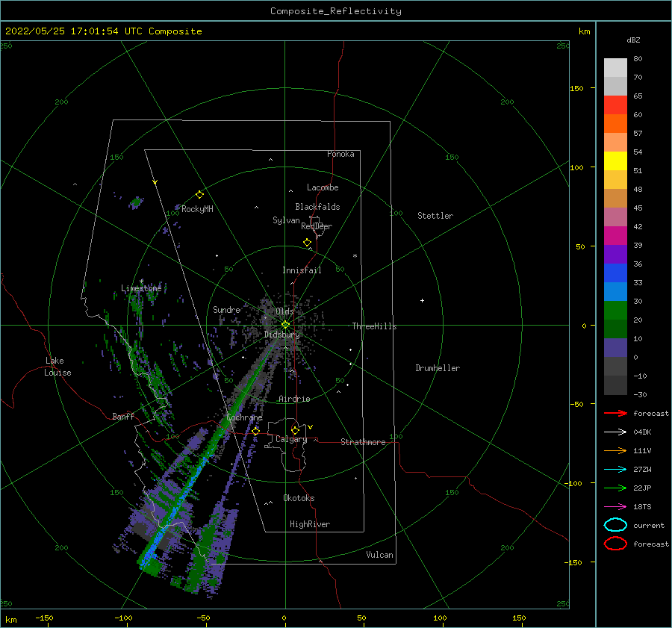This screenshot has height=628, width=672.
Task: Click the 50 label on the bottom axis
Action: 361,618
